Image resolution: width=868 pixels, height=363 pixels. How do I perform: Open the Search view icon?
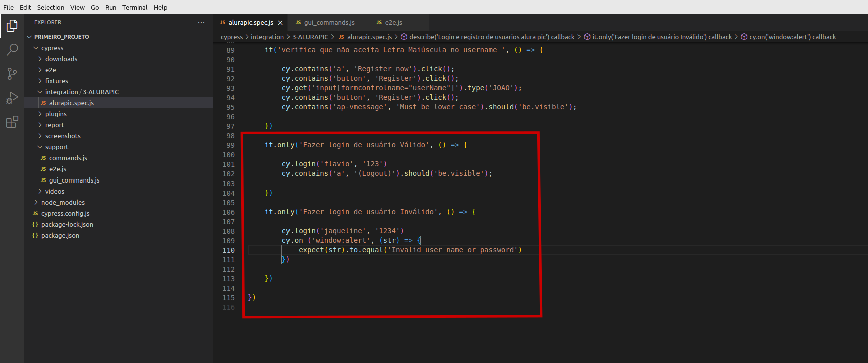[12, 49]
